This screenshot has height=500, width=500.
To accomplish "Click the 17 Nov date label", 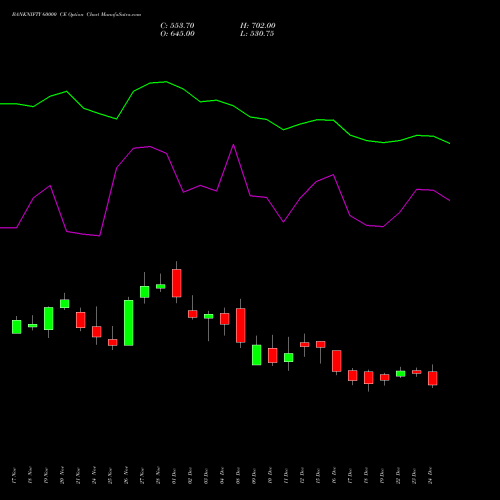I will point(14,476).
